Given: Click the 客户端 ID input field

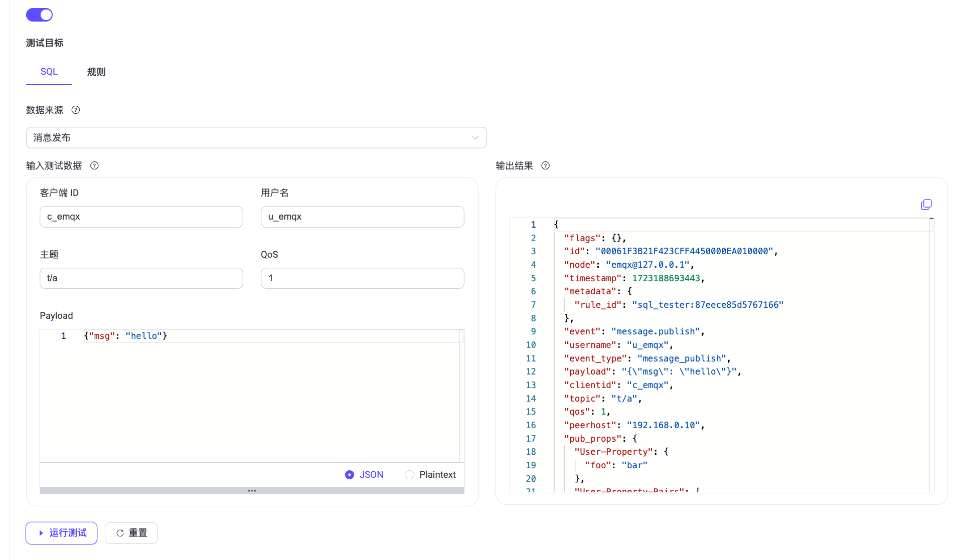Looking at the screenshot, I should coord(141,217).
